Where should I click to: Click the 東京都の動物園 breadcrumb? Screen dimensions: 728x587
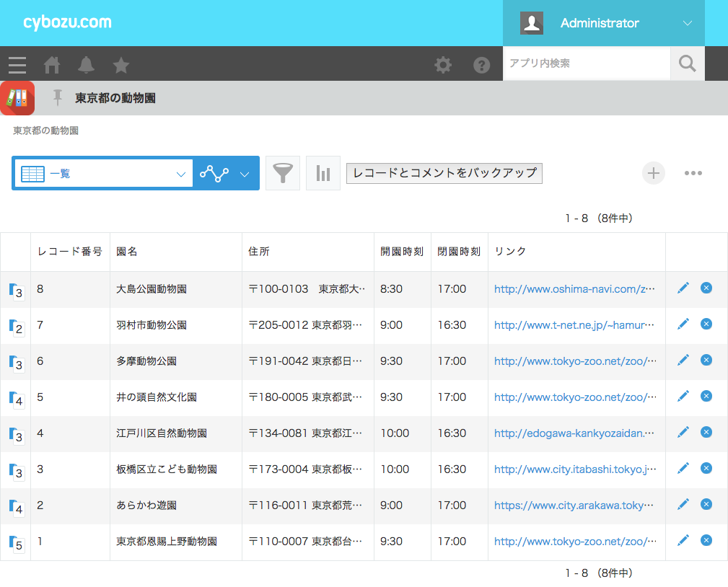(x=45, y=131)
